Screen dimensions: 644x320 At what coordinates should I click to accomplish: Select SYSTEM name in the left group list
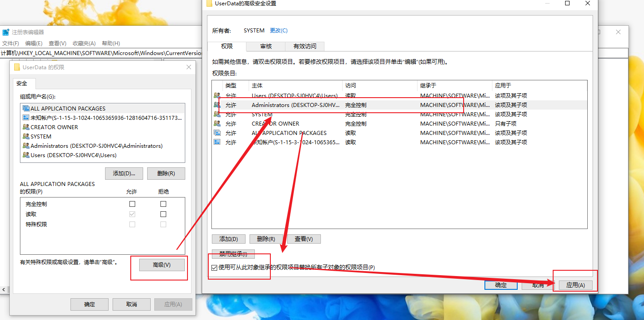41,136
